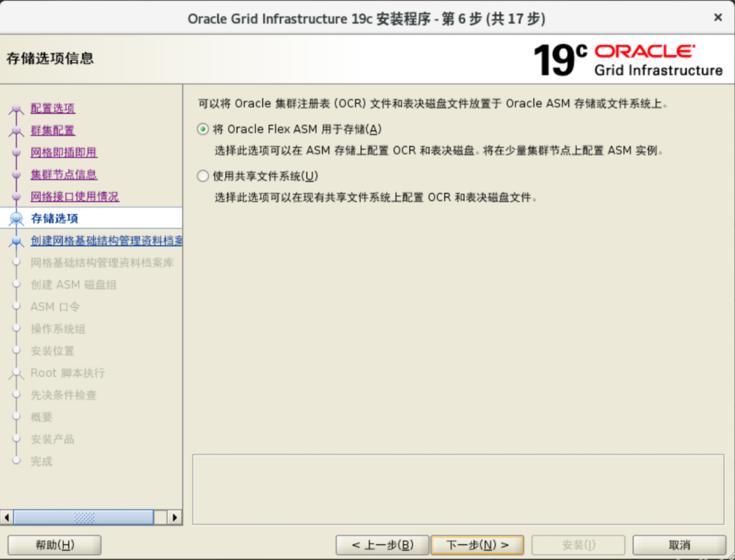Open help with 帮助(H) button
Screen dimensions: 735x560
pyautogui.click(x=54, y=545)
